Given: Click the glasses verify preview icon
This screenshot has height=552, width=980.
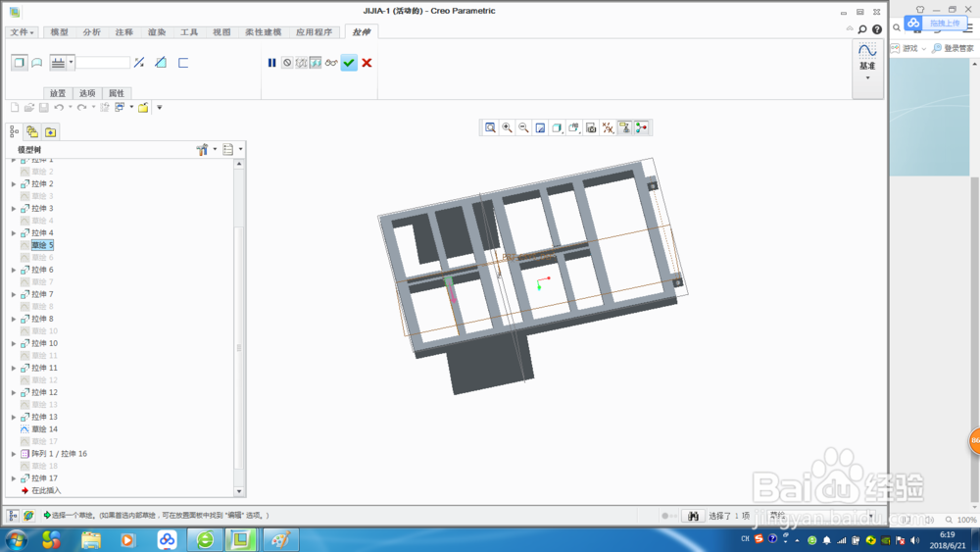Looking at the screenshot, I should point(331,63).
